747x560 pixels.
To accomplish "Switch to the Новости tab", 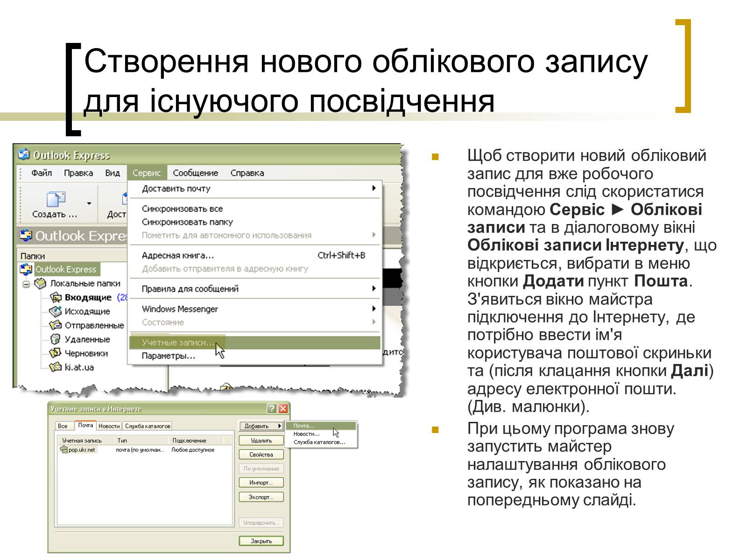I will pyautogui.click(x=109, y=426).
